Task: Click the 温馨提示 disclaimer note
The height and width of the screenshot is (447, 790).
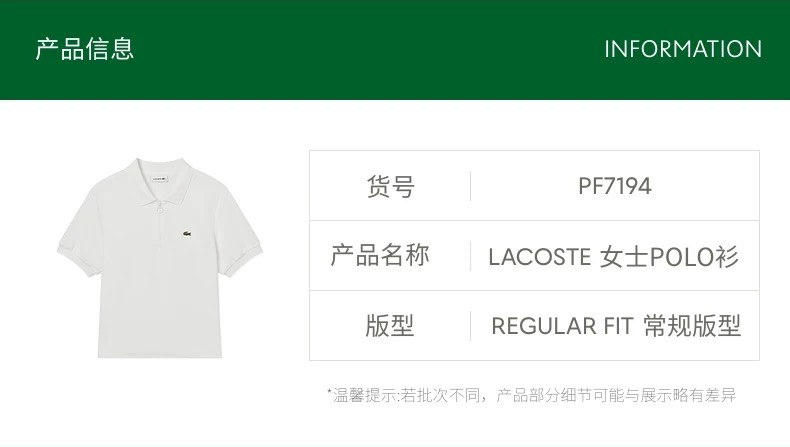Action: point(532,395)
